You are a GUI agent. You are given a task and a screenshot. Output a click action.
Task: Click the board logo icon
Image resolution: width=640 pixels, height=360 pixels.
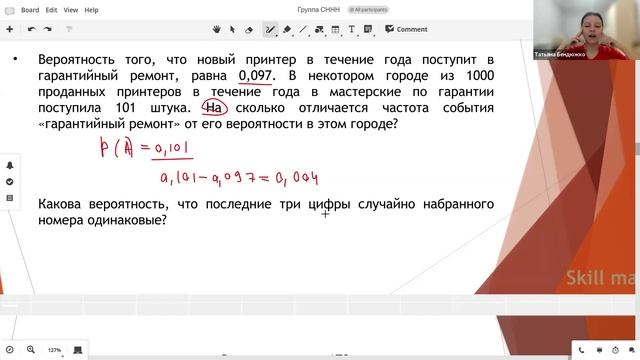[x=9, y=10]
